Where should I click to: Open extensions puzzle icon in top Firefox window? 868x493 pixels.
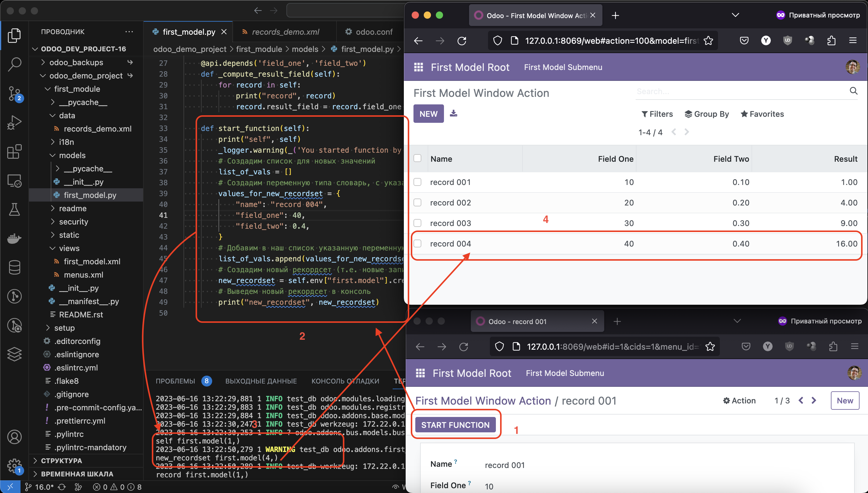point(831,41)
